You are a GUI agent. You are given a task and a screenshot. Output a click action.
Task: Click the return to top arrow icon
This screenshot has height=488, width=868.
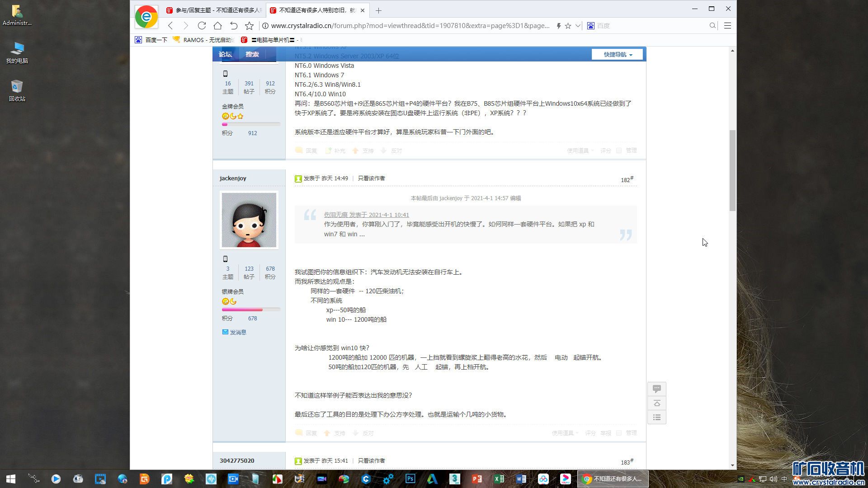(x=657, y=403)
